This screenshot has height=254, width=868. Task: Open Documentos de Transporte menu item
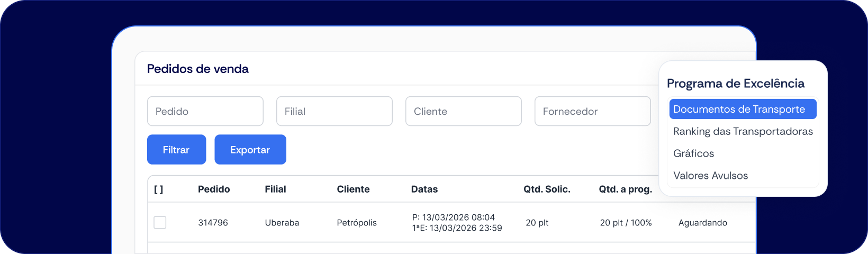tap(743, 109)
